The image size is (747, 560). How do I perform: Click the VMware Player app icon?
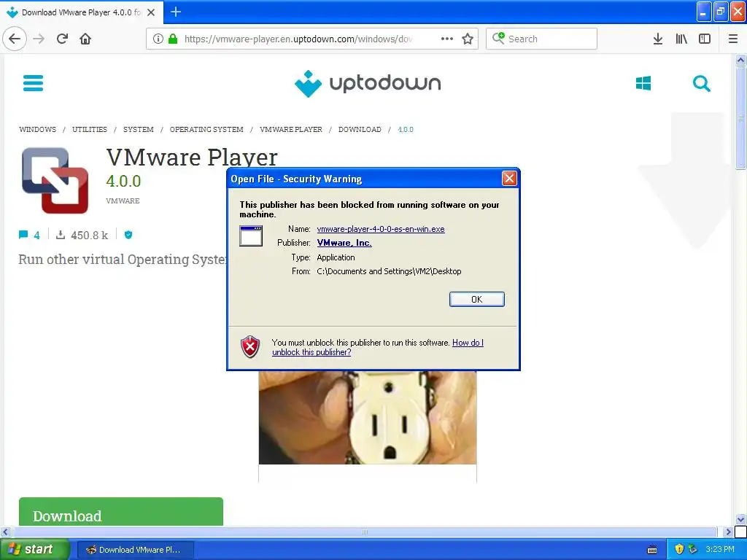point(55,181)
